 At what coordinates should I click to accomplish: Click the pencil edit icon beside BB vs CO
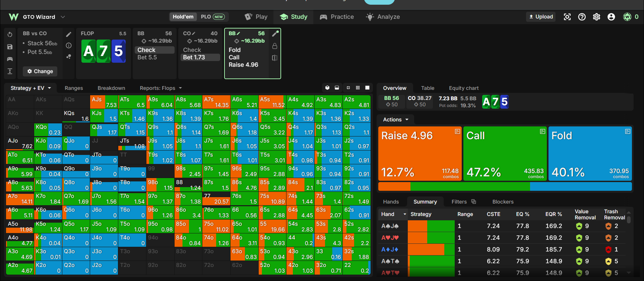click(69, 34)
